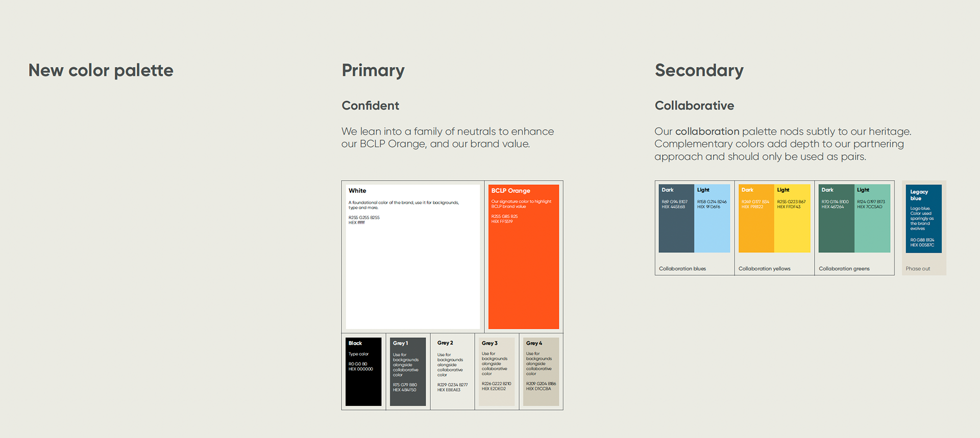
Task: Click the "HEX 000000" text
Action: coord(361,369)
